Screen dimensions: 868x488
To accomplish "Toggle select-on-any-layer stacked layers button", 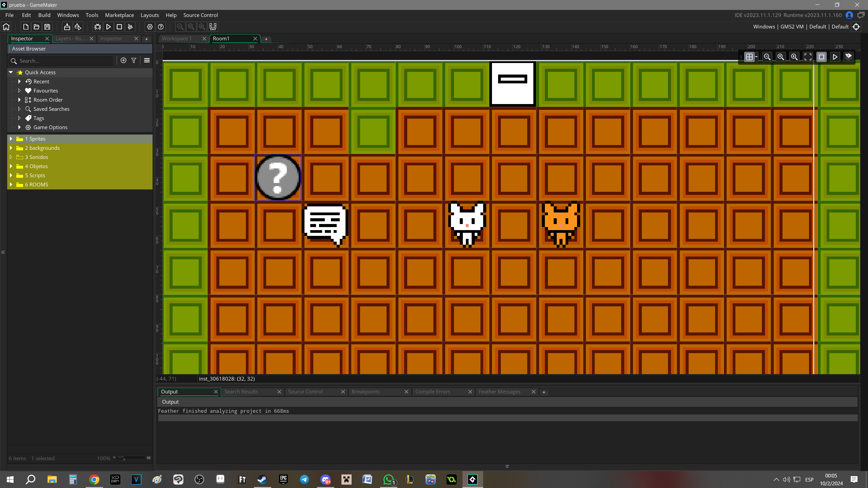I will pyautogui.click(x=848, y=57).
